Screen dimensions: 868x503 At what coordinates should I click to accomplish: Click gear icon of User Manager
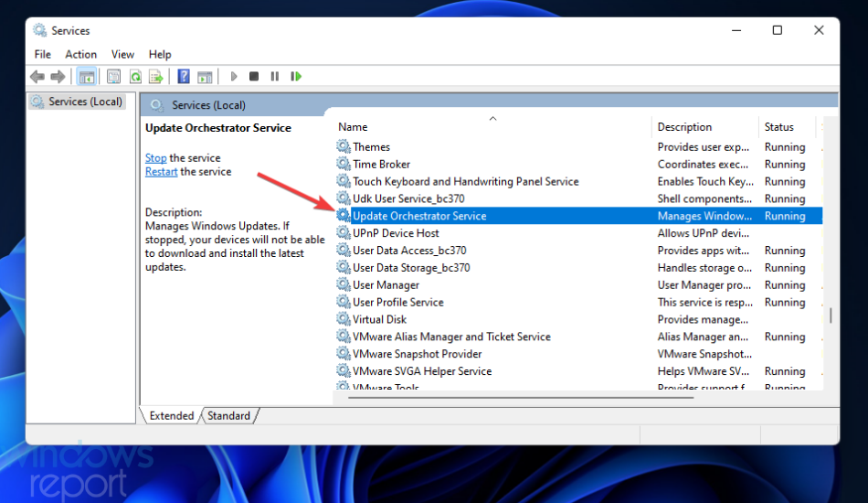click(x=344, y=284)
